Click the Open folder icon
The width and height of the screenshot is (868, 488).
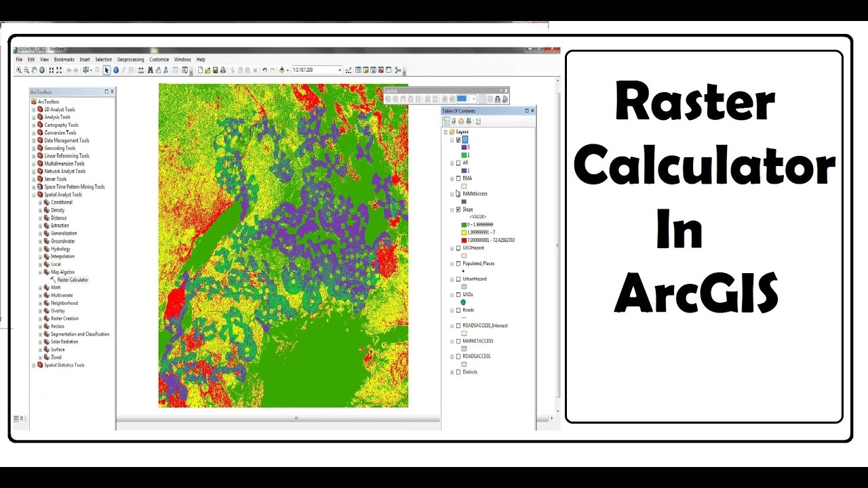point(208,70)
